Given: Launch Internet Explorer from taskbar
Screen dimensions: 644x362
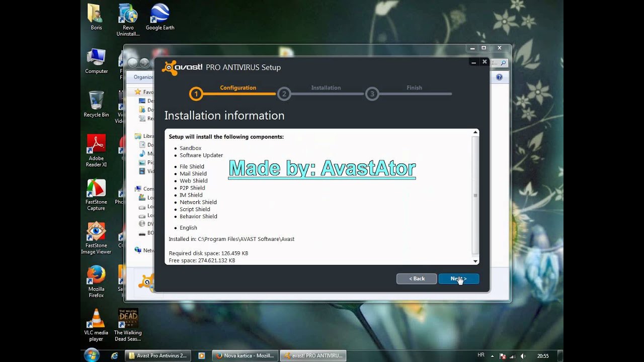Looking at the screenshot, I should [114, 355].
